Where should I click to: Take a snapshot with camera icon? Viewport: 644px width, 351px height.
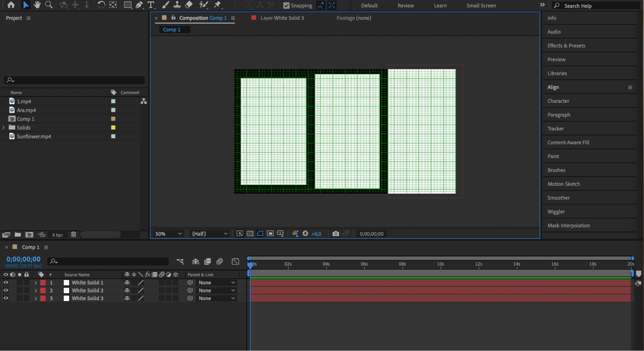335,234
